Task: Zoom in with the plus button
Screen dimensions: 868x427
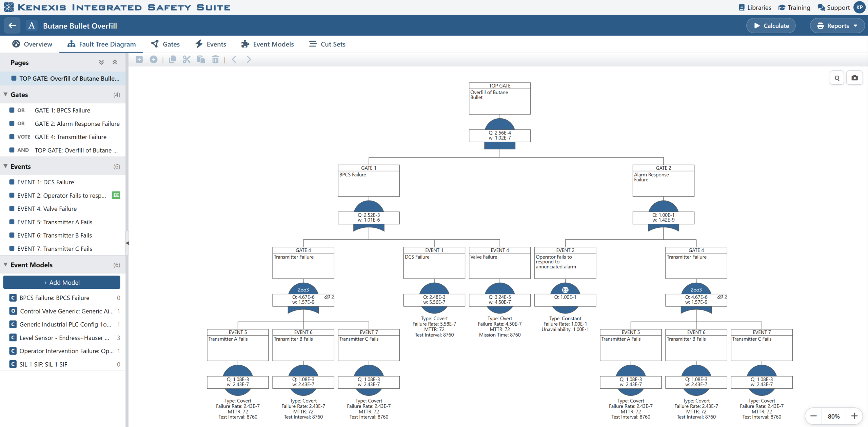Action: (854, 416)
